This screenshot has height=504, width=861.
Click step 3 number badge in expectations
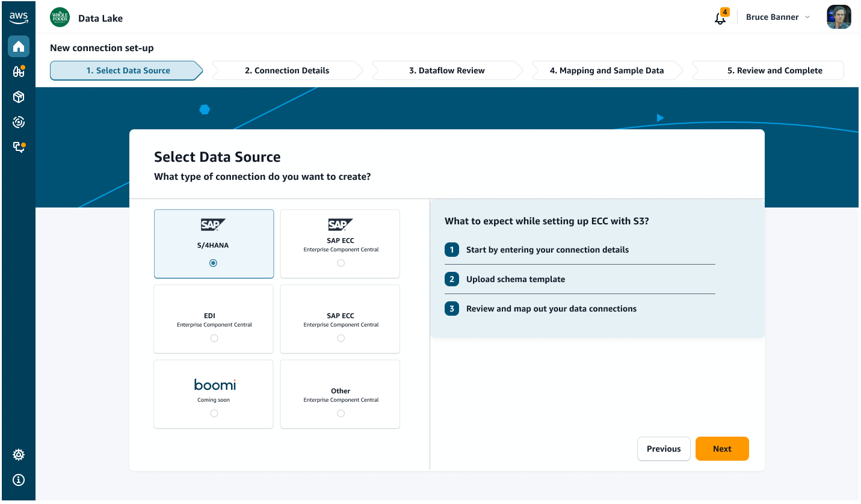click(x=451, y=309)
